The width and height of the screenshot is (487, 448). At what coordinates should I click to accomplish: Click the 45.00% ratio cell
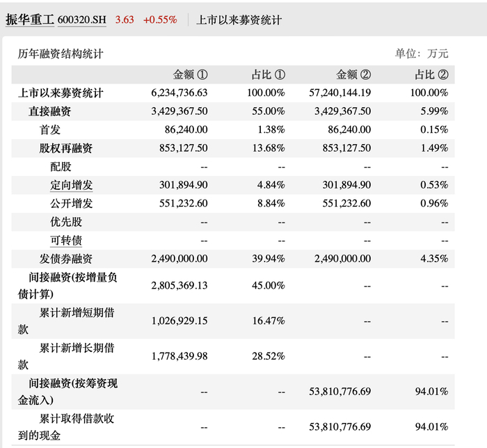pos(269,286)
